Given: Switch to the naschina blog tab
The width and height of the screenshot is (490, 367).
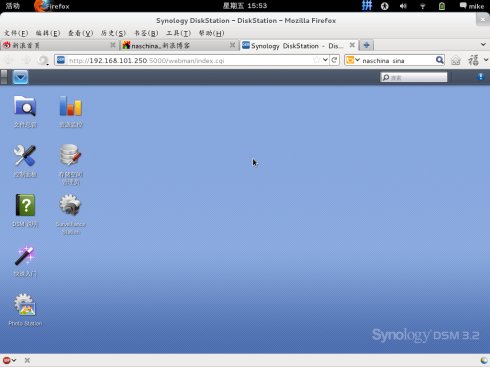Looking at the screenshot, I should pyautogui.click(x=179, y=45).
